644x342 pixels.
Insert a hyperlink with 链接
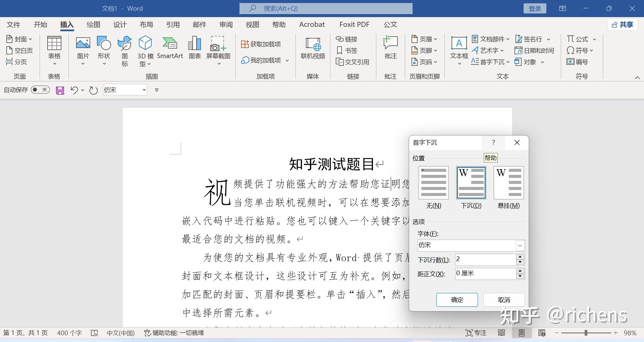(x=347, y=39)
